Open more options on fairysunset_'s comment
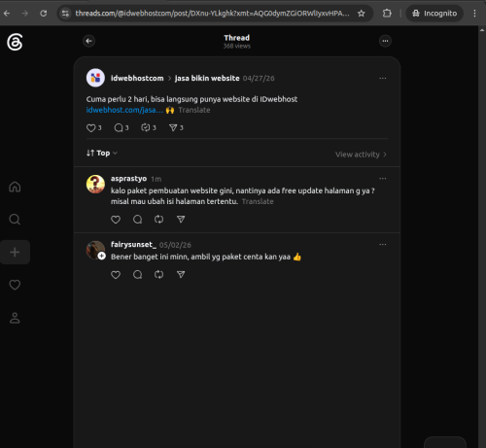486x448 pixels. (x=383, y=244)
